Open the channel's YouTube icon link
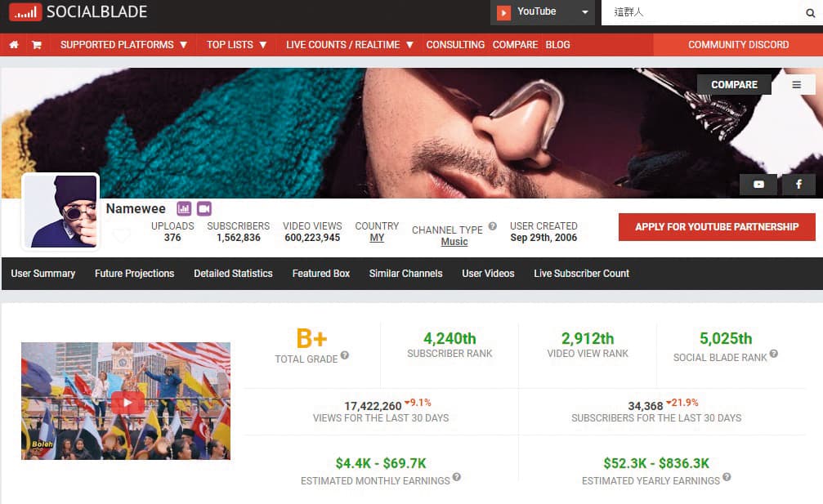 tap(758, 184)
